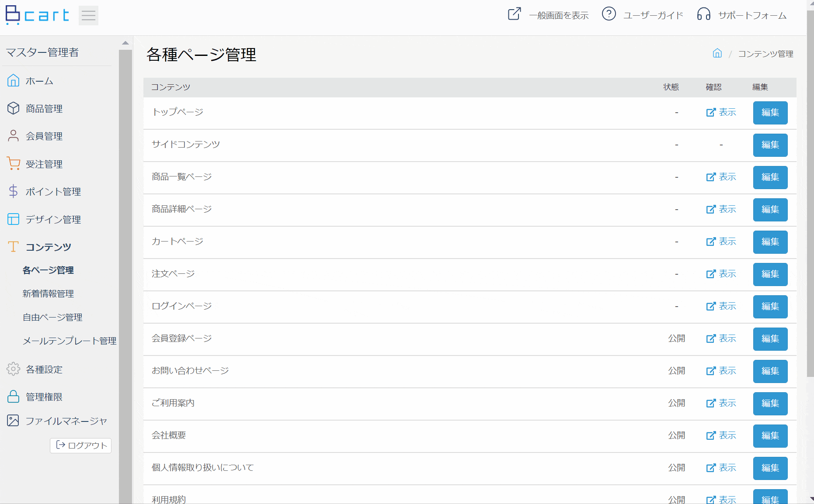Click 編集 for 会員登録ページ

pyautogui.click(x=770, y=339)
